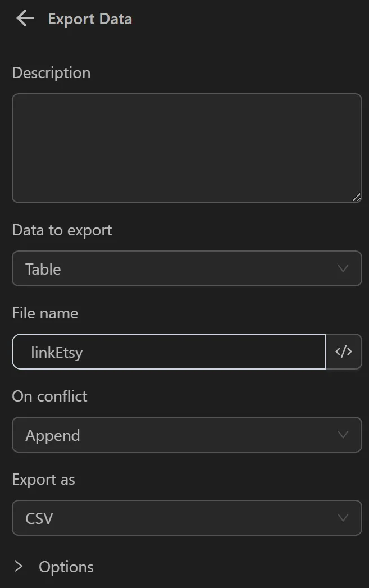The width and height of the screenshot is (369, 588).
Task: Click the back arrow to leave Export Data
Action: pos(24,18)
